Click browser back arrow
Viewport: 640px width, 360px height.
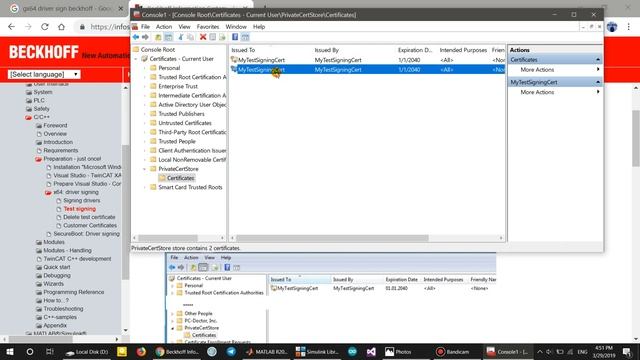11,27
